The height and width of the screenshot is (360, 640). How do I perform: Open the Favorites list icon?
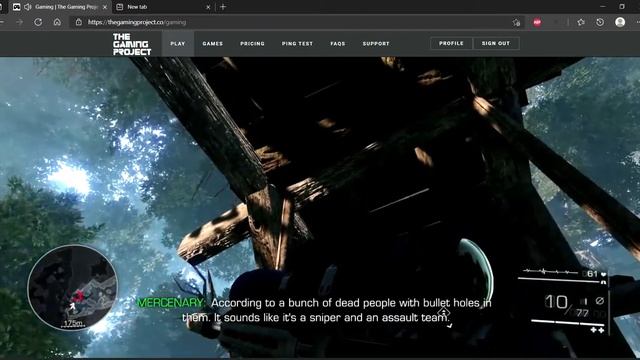[x=581, y=22]
